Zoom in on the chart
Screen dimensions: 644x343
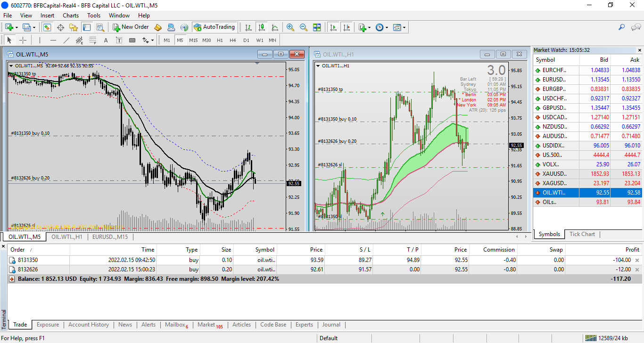(x=290, y=27)
